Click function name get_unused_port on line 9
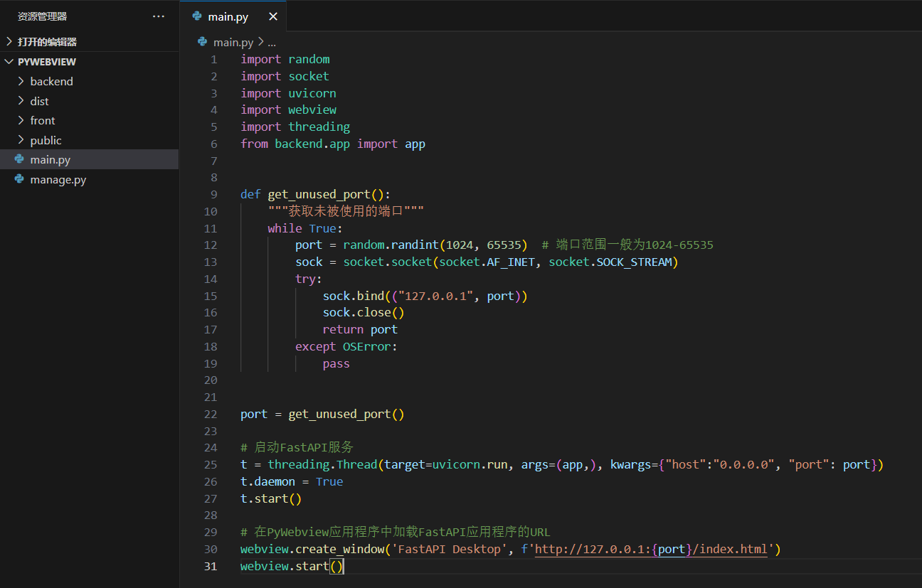Viewport: 922px width, 588px height. point(319,194)
